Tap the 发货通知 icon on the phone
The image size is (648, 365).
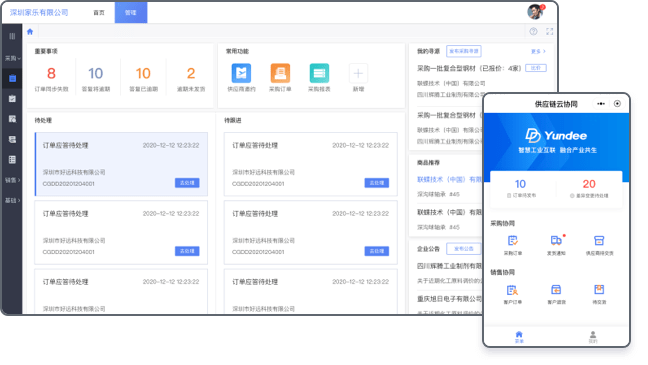coord(556,240)
